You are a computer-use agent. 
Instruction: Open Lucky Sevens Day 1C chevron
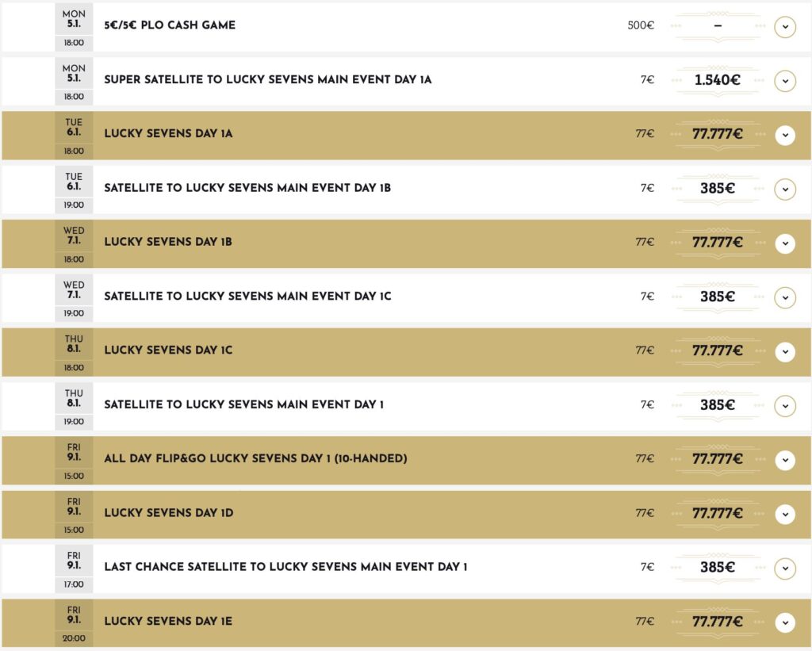tap(784, 351)
